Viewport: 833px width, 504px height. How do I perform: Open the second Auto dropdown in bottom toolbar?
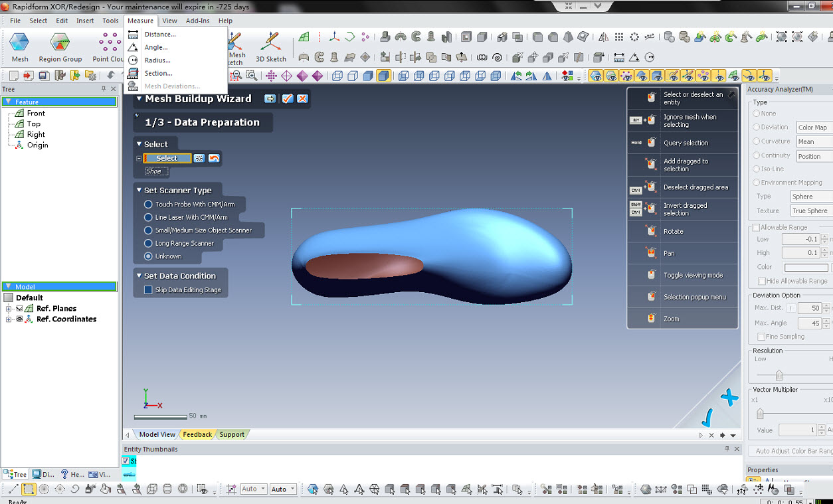click(282, 489)
